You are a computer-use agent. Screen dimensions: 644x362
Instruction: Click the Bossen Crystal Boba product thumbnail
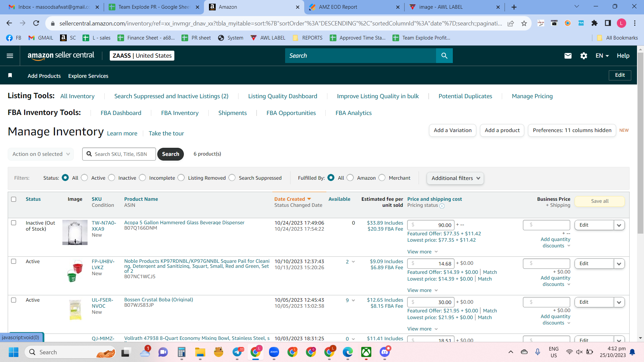[x=75, y=309]
